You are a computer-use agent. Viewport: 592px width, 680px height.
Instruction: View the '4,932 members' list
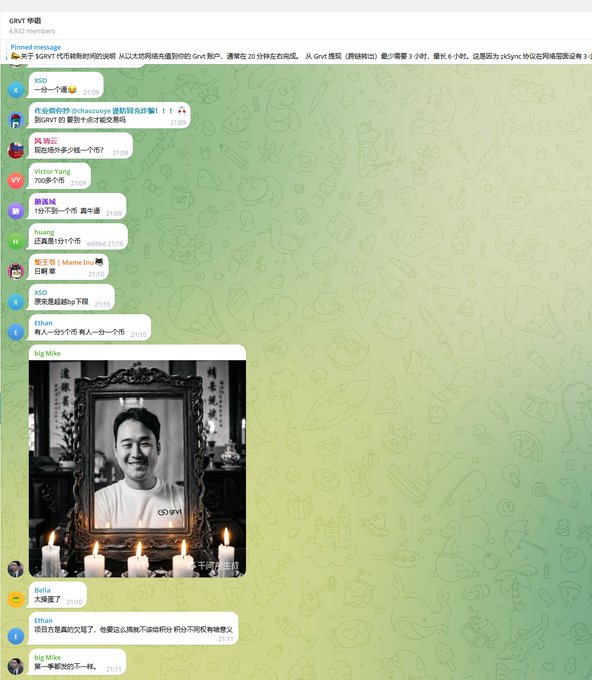pos(32,31)
